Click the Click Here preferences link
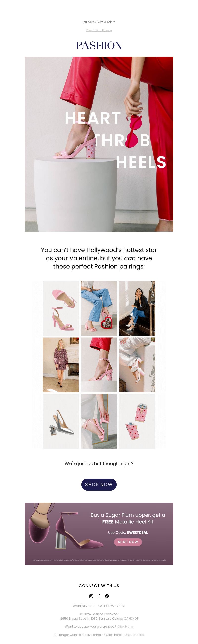198x644 pixels. click(125, 626)
